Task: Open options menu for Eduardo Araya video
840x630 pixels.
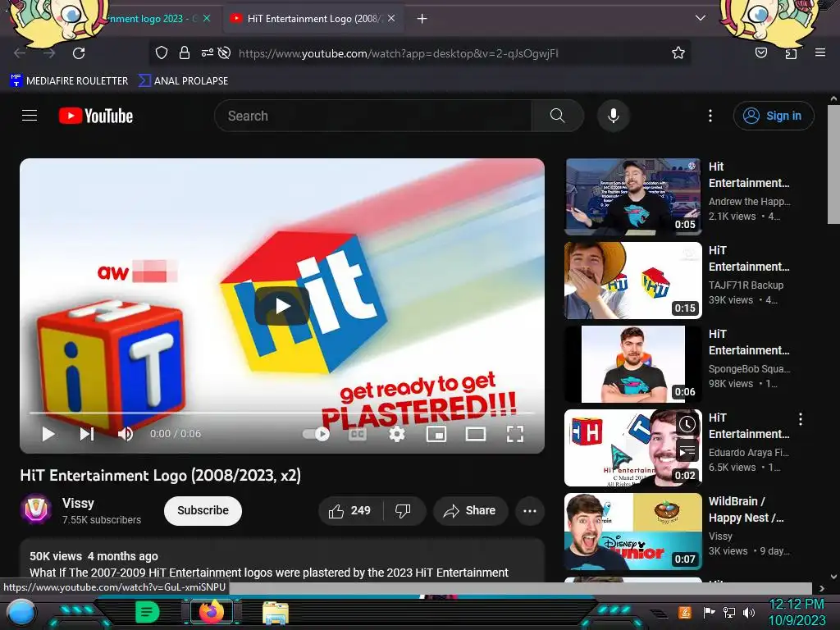Action: [x=801, y=419]
